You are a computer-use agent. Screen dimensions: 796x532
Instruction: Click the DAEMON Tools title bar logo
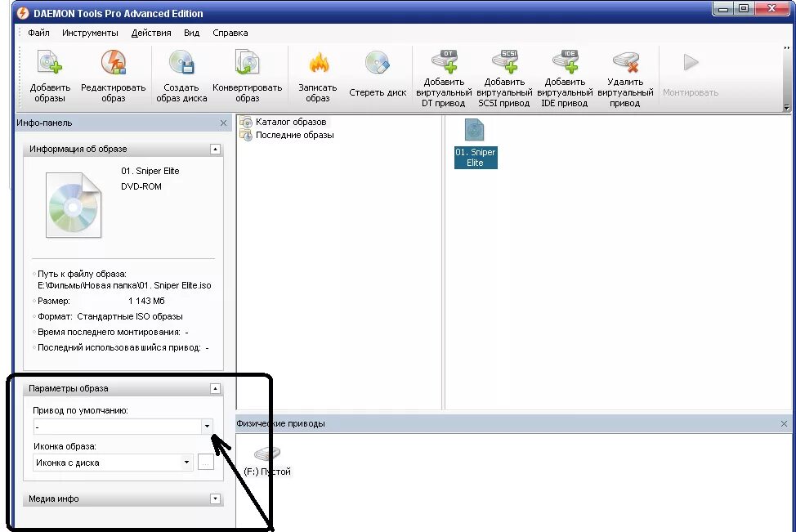23,13
